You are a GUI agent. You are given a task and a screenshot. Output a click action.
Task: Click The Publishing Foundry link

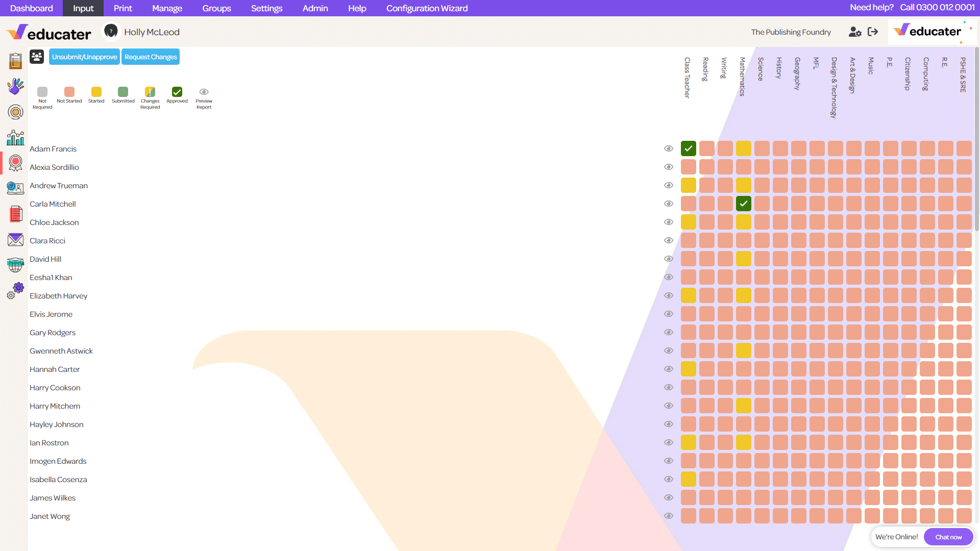(x=791, y=32)
